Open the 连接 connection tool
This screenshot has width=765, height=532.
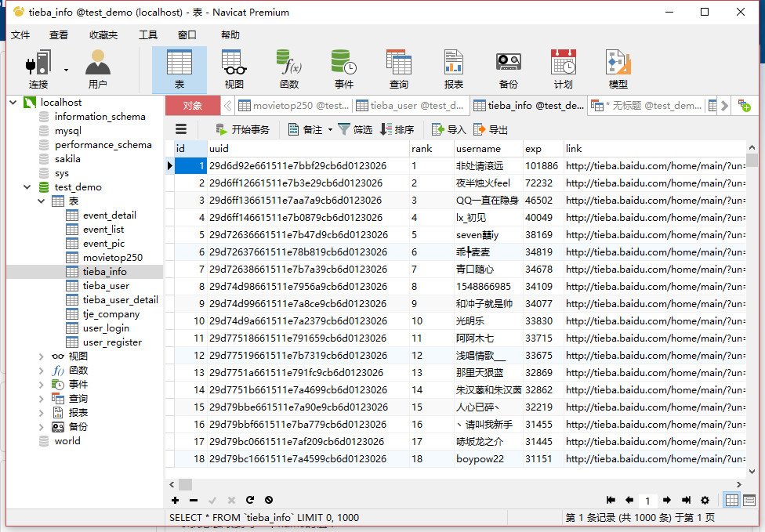(38, 69)
